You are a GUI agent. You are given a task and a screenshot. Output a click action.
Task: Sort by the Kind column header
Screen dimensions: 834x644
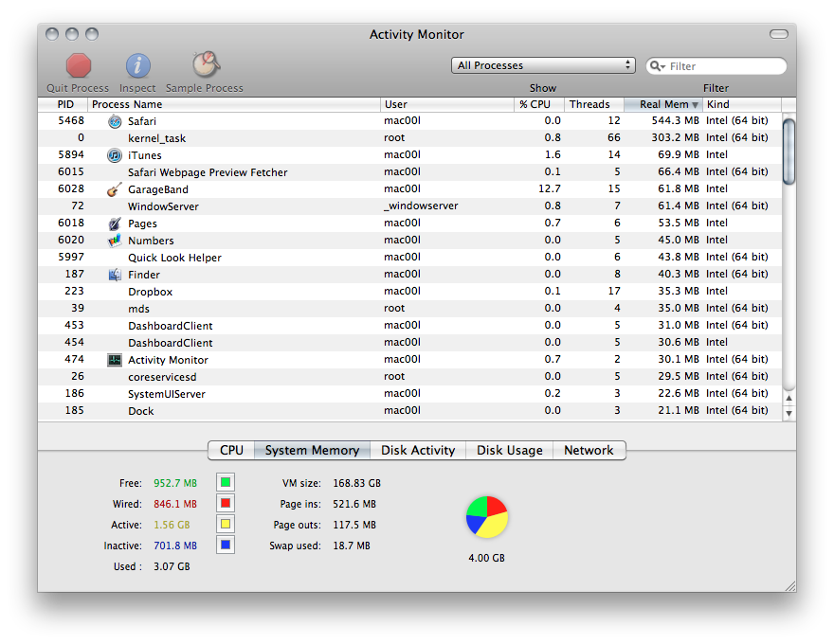click(x=742, y=104)
